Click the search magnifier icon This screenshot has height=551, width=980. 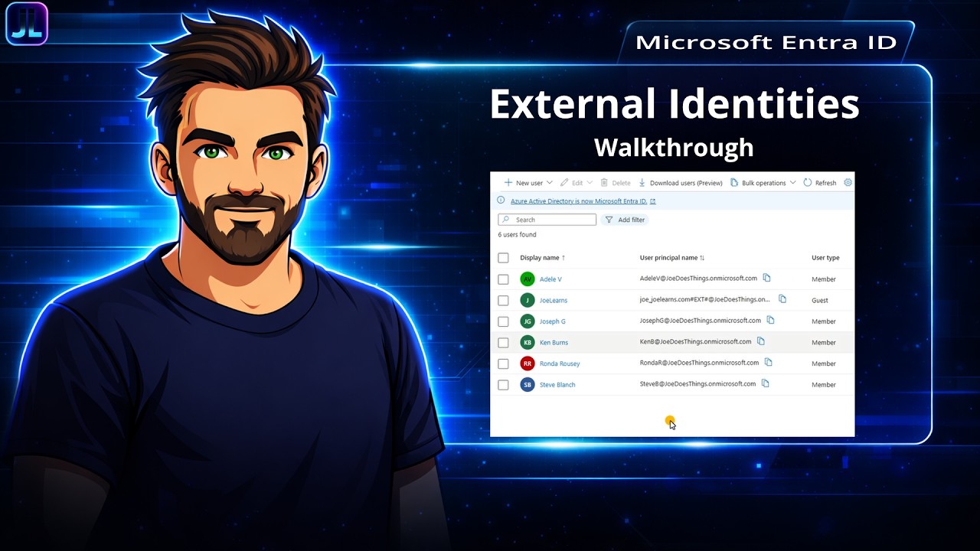click(506, 220)
